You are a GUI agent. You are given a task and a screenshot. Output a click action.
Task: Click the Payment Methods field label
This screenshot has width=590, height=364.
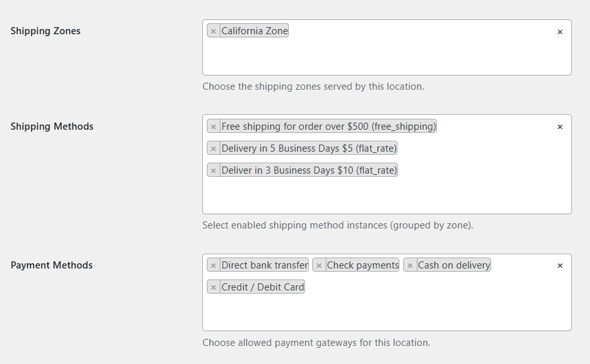pyautogui.click(x=52, y=265)
